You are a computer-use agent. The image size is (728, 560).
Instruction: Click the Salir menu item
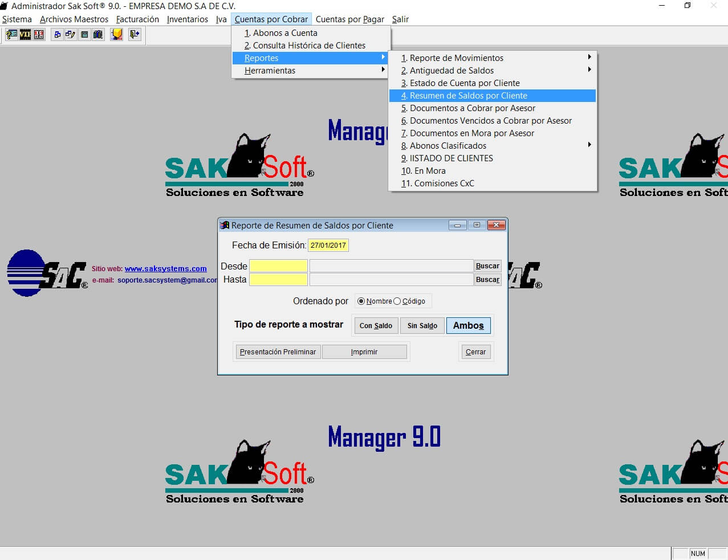click(400, 19)
